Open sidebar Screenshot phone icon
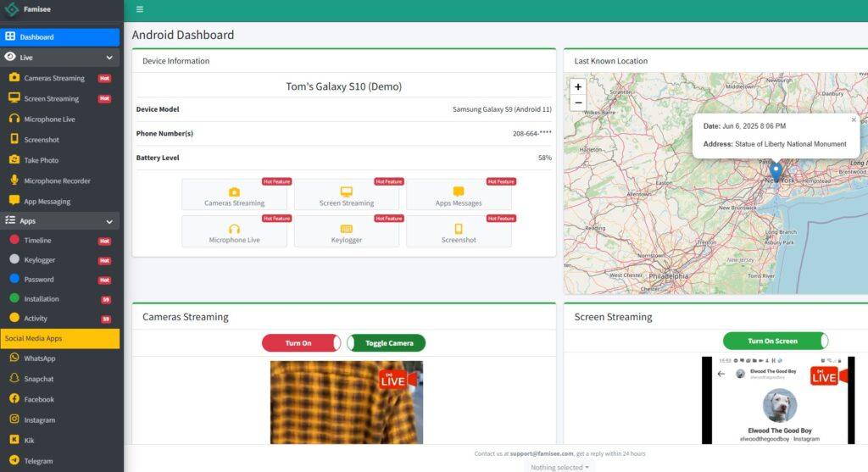The width and height of the screenshot is (868, 472). pyautogui.click(x=14, y=139)
